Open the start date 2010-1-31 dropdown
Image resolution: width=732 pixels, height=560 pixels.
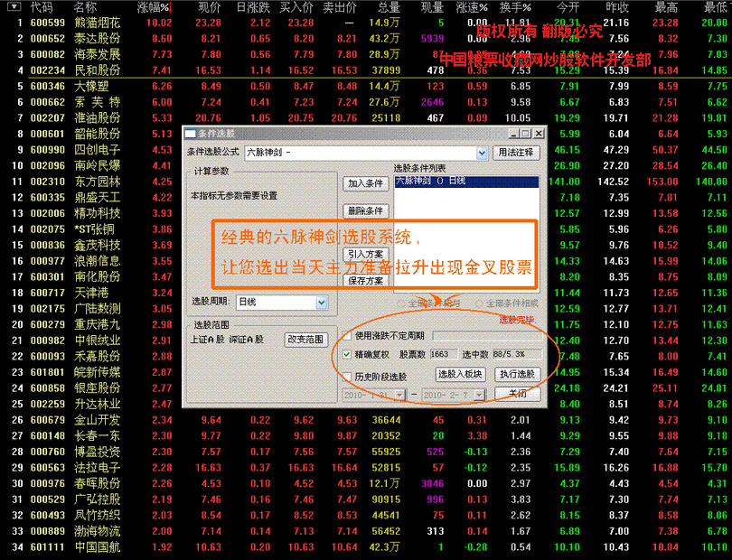(x=399, y=396)
